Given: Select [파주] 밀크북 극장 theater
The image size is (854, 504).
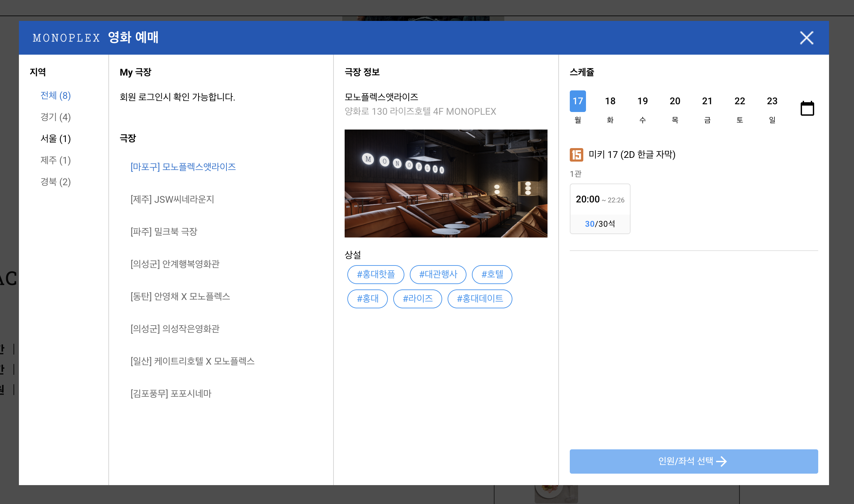Looking at the screenshot, I should point(163,232).
